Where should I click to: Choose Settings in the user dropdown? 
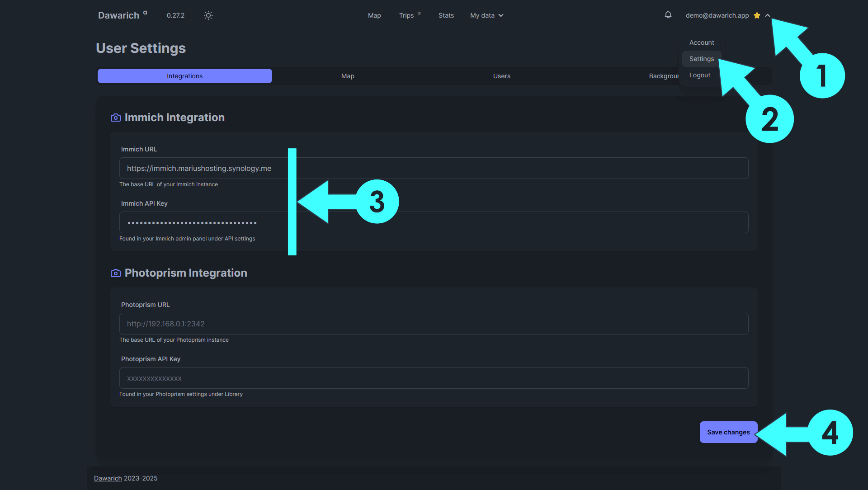pos(702,59)
